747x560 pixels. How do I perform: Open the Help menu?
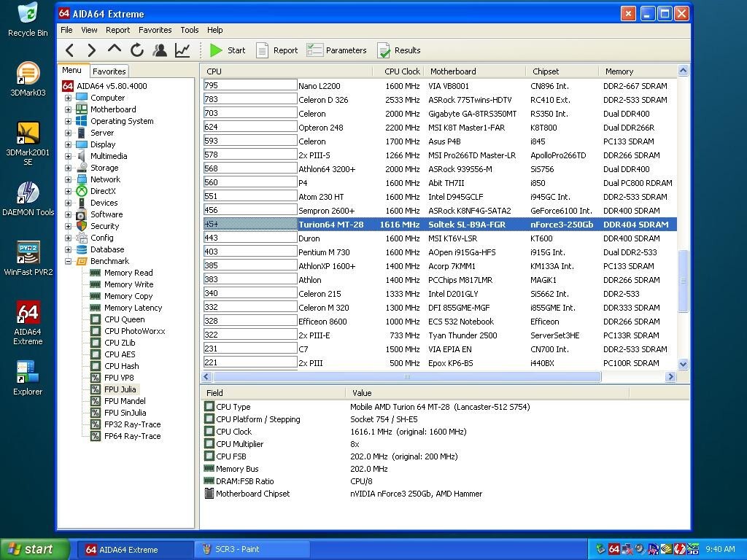click(x=215, y=30)
